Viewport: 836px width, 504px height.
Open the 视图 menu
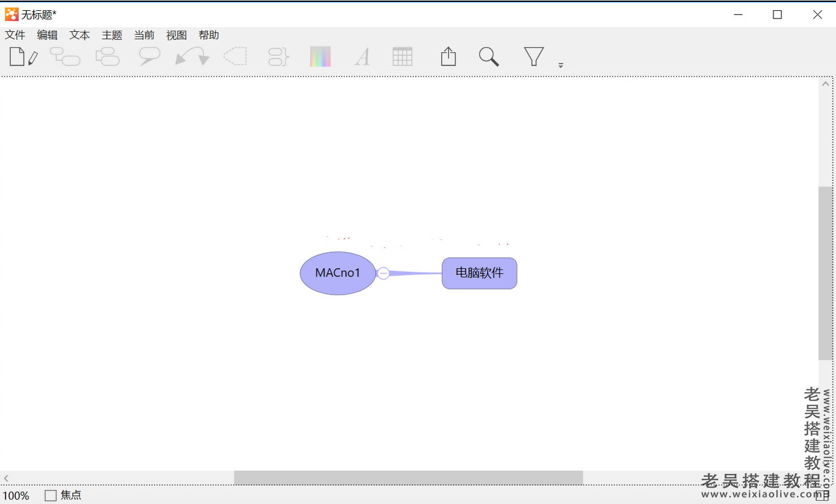[177, 35]
